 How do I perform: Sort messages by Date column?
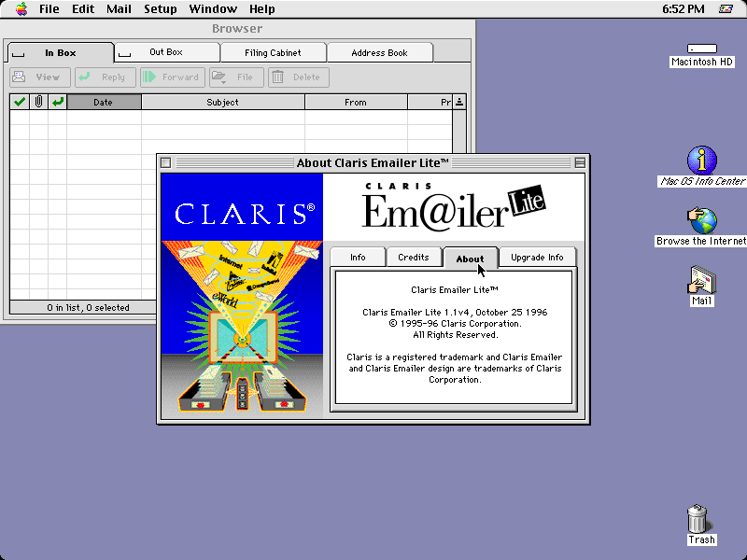(x=104, y=102)
